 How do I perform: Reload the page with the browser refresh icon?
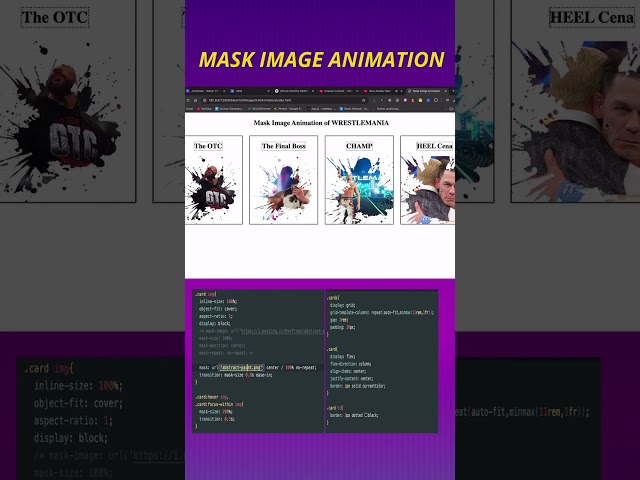(188, 100)
